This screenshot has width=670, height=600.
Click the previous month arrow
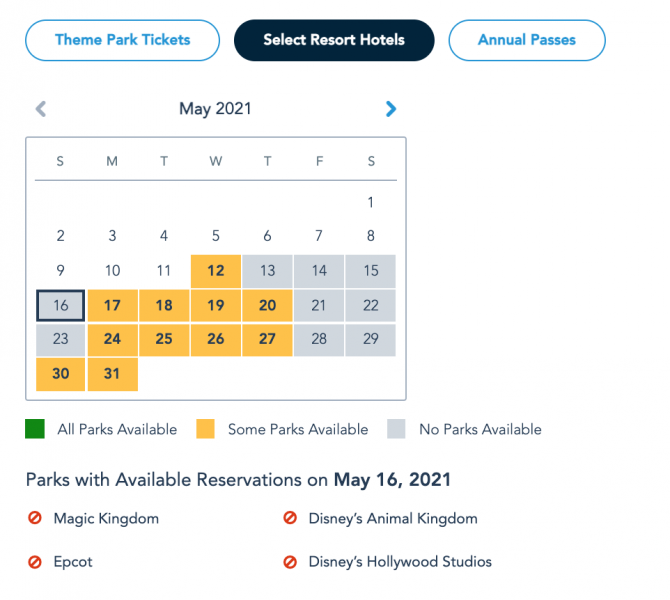41,109
